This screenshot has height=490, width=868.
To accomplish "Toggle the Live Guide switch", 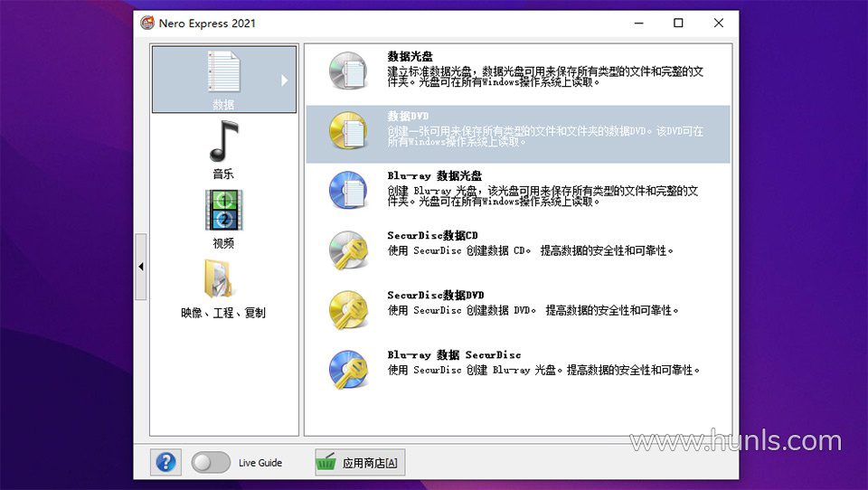I will 211,462.
